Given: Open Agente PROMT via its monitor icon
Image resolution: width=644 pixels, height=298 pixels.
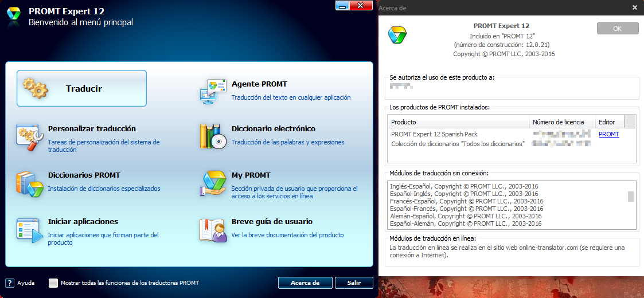Looking at the screenshot, I should 213,91.
